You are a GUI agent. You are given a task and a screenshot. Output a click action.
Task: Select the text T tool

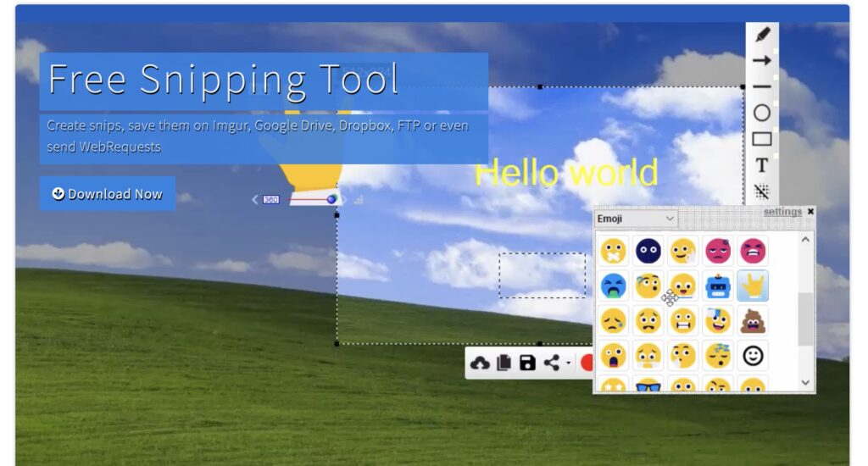[762, 165]
